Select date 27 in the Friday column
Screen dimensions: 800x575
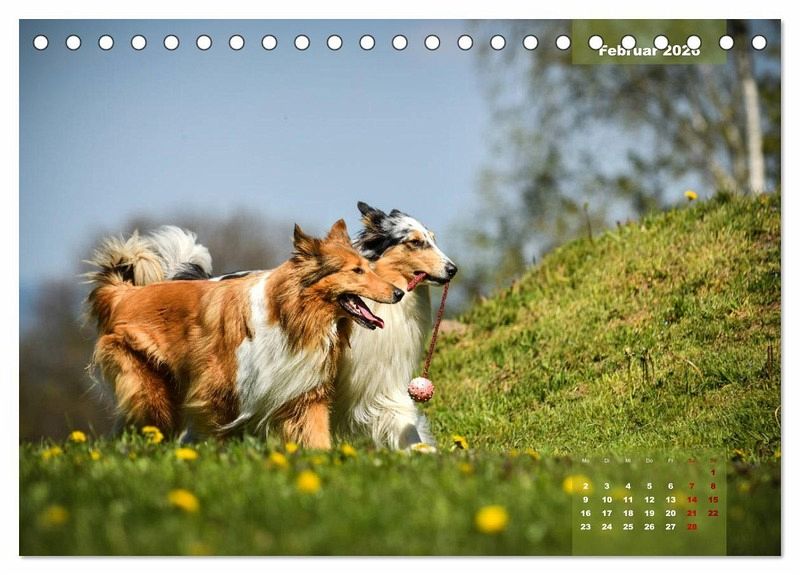(670, 526)
